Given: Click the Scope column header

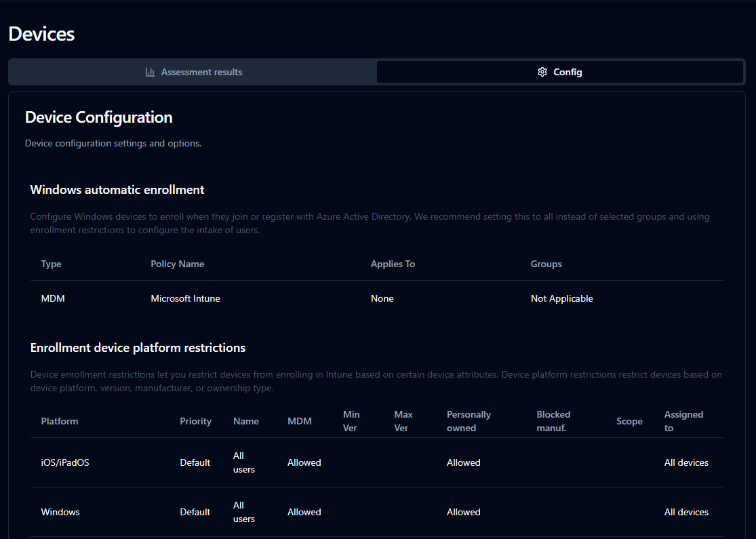Looking at the screenshot, I should [x=629, y=421].
